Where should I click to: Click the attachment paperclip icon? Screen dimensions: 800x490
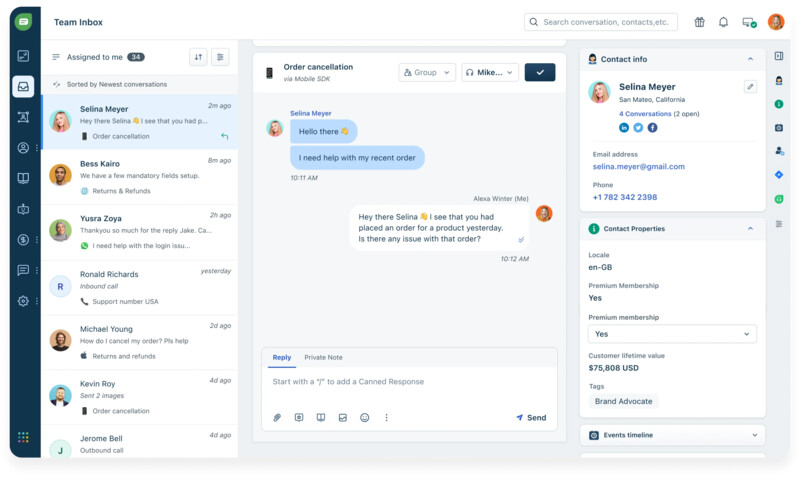[277, 418]
